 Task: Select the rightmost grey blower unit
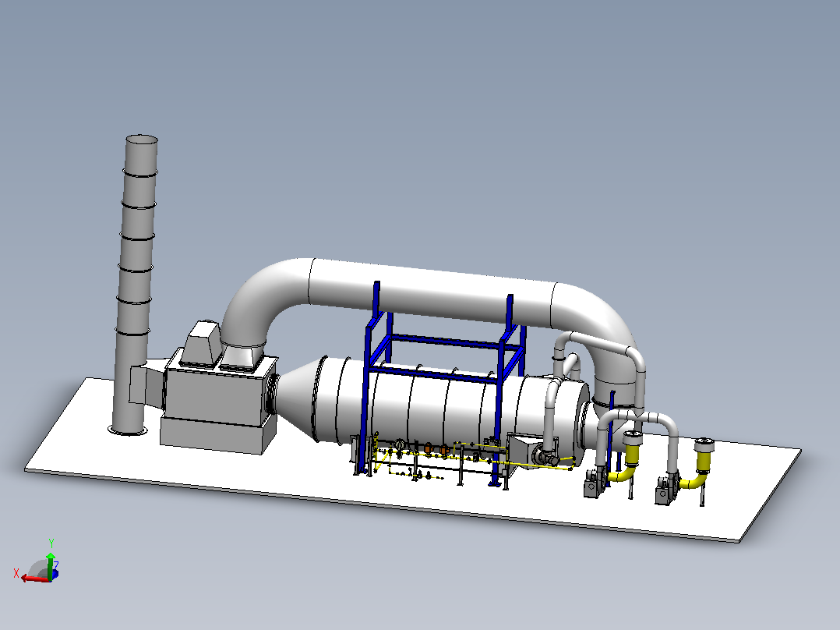pyautogui.click(x=666, y=487)
